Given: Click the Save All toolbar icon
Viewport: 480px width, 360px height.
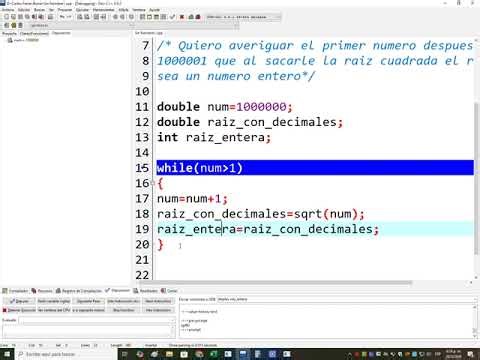Looking at the screenshot, I should click(x=27, y=17).
